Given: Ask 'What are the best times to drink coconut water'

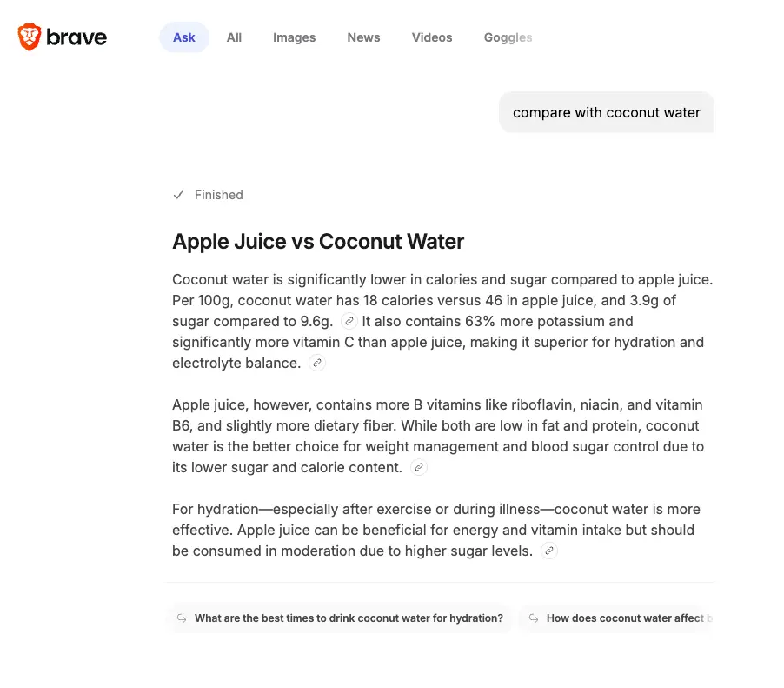Looking at the screenshot, I should 340,618.
